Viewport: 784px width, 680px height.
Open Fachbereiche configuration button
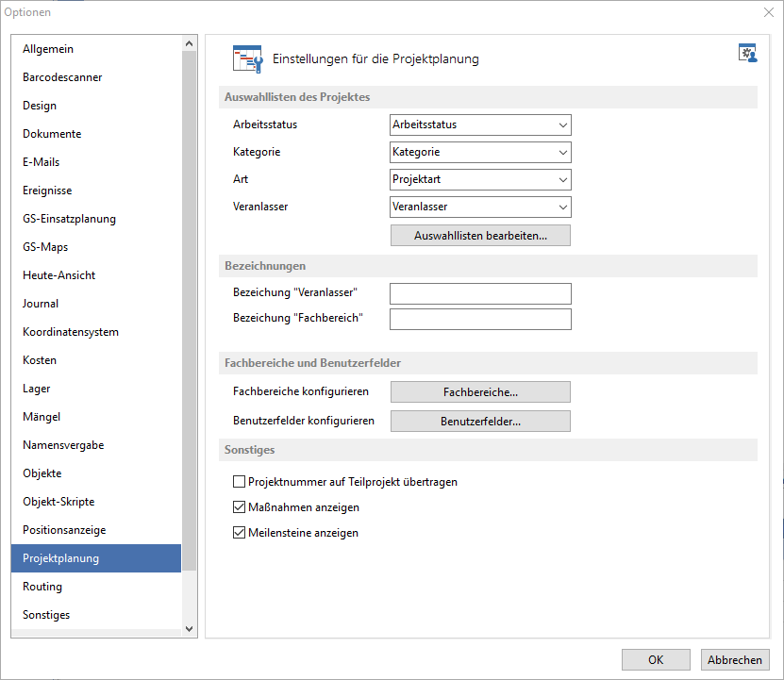tap(480, 392)
